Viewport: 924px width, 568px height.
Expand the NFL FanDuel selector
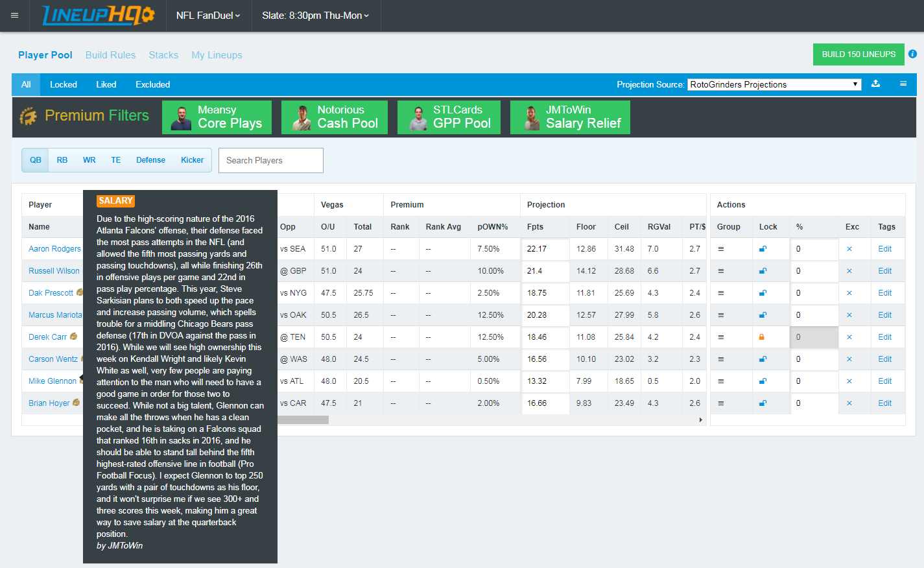208,16
